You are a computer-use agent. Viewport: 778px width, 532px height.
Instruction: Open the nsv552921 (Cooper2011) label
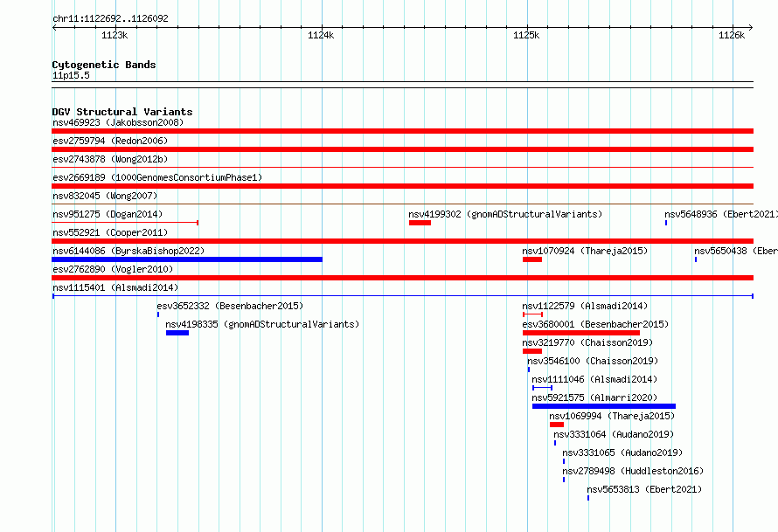click(x=110, y=232)
